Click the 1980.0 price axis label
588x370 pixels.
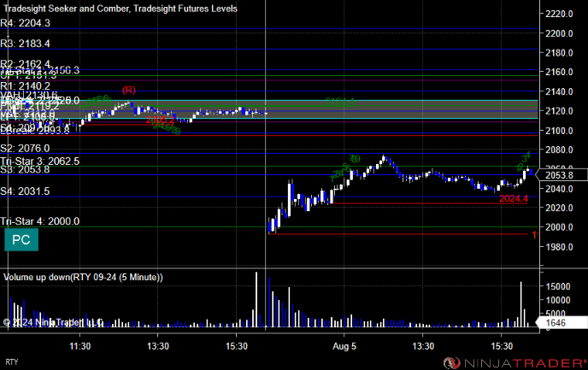[x=559, y=247]
